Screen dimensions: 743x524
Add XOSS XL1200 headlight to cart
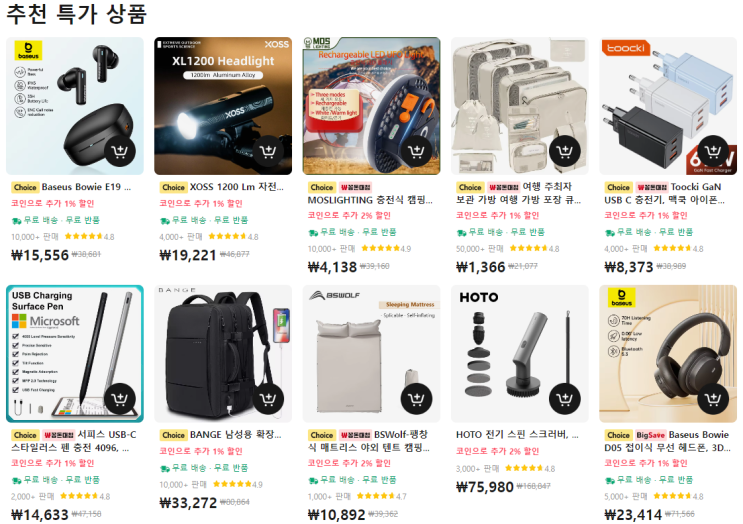(268, 151)
